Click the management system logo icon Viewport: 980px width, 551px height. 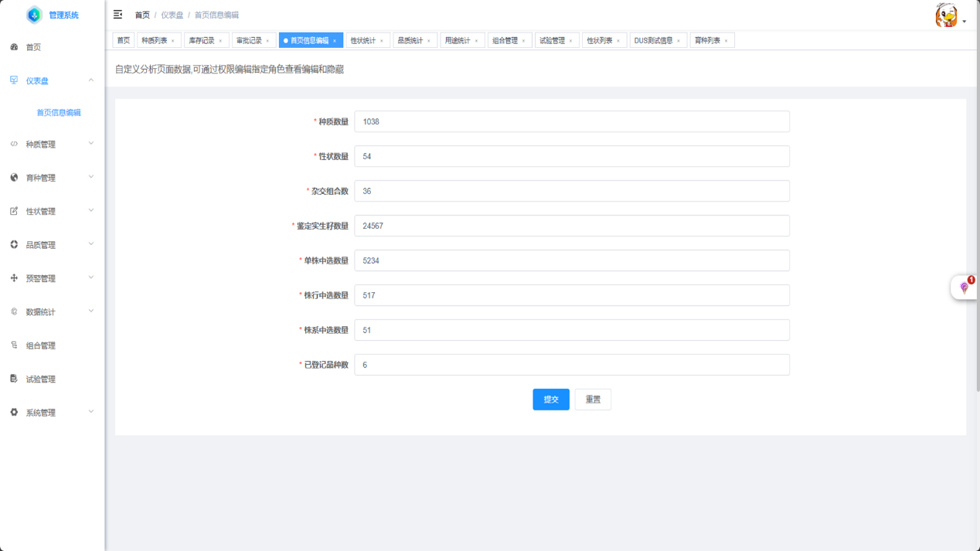click(x=34, y=15)
